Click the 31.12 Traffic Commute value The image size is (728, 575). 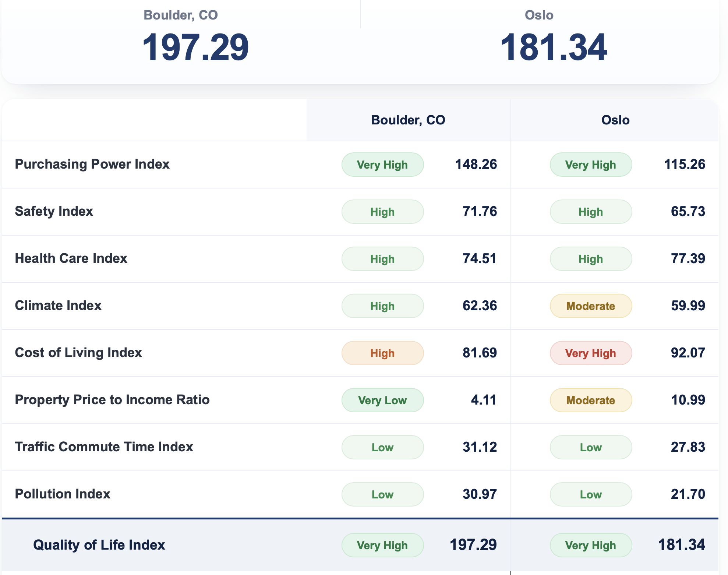pos(480,447)
